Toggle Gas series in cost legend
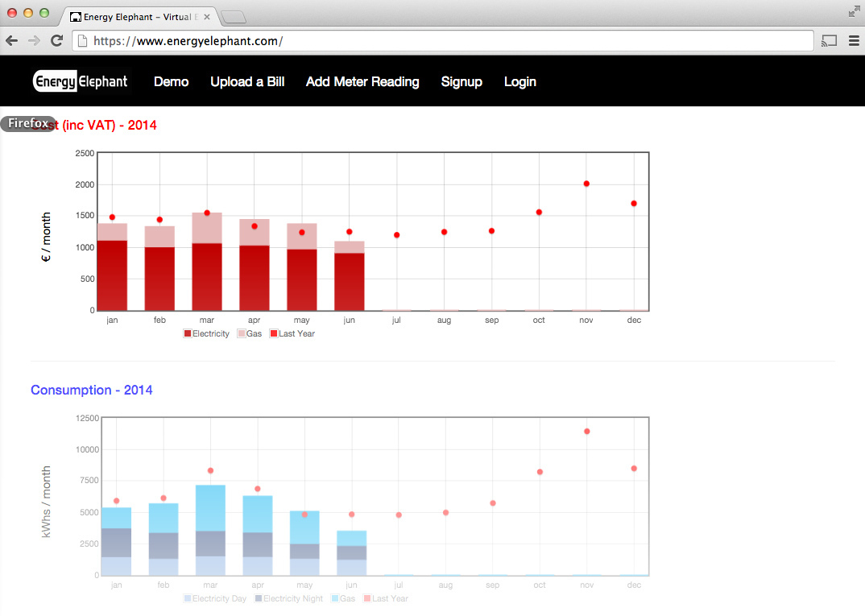 [x=249, y=333]
